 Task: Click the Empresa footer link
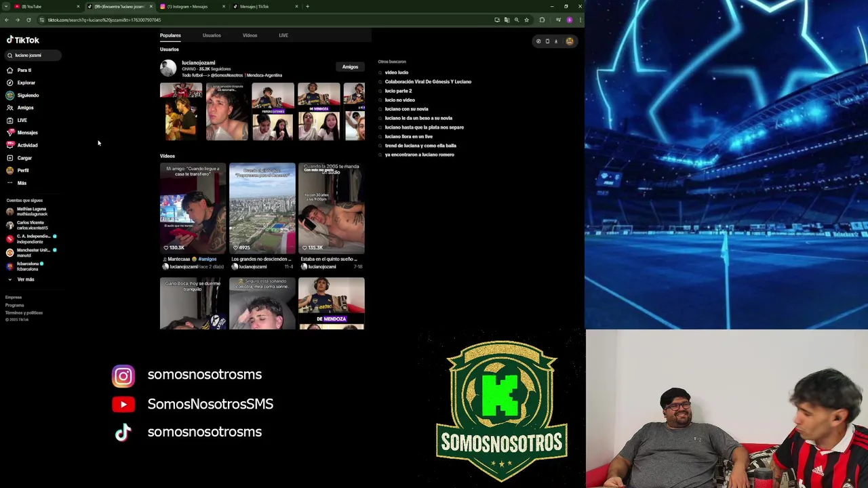pos(14,298)
